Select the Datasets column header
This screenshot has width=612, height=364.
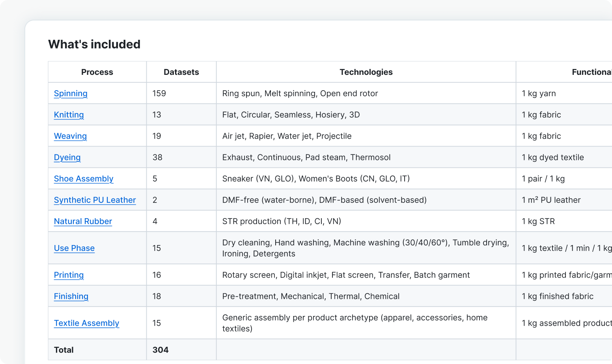[181, 72]
